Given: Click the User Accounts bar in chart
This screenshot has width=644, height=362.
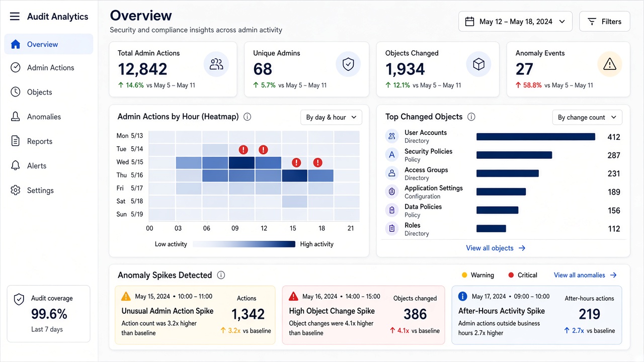Looking at the screenshot, I should [x=536, y=137].
